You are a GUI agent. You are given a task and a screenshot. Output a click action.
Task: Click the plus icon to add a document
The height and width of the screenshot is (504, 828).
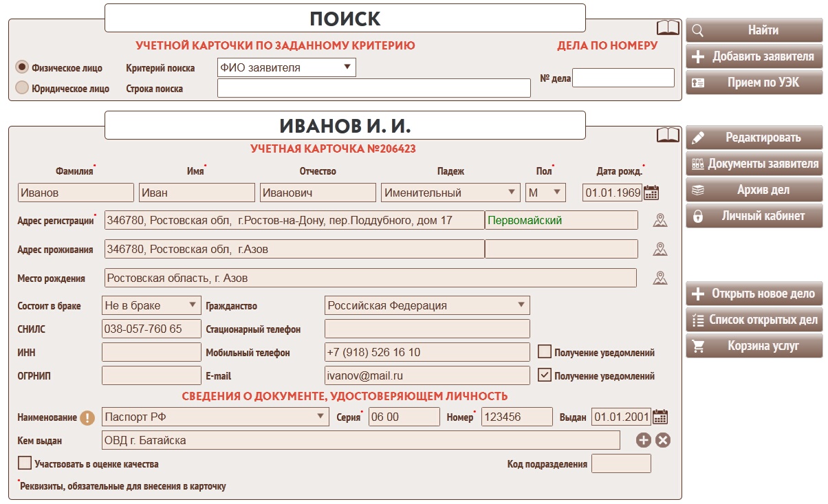pos(643,440)
